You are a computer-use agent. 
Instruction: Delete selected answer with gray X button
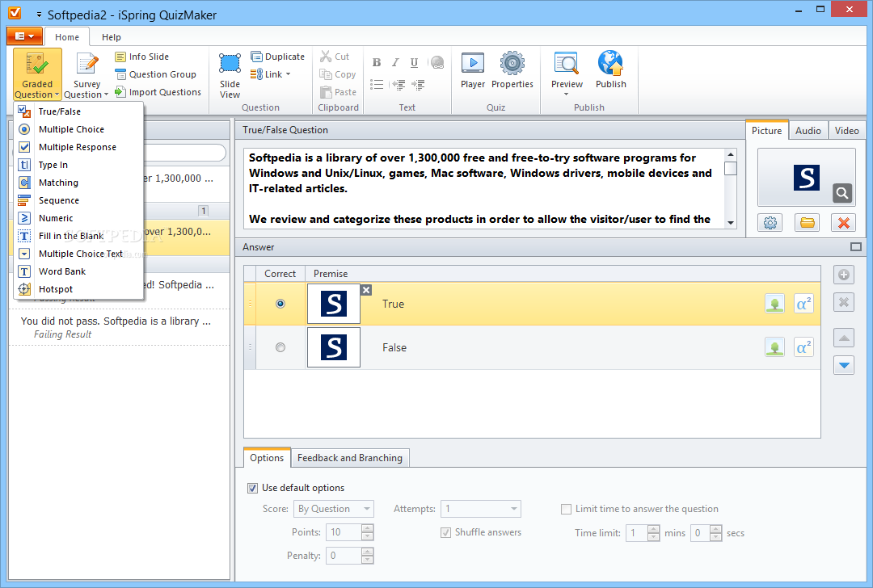click(x=843, y=303)
